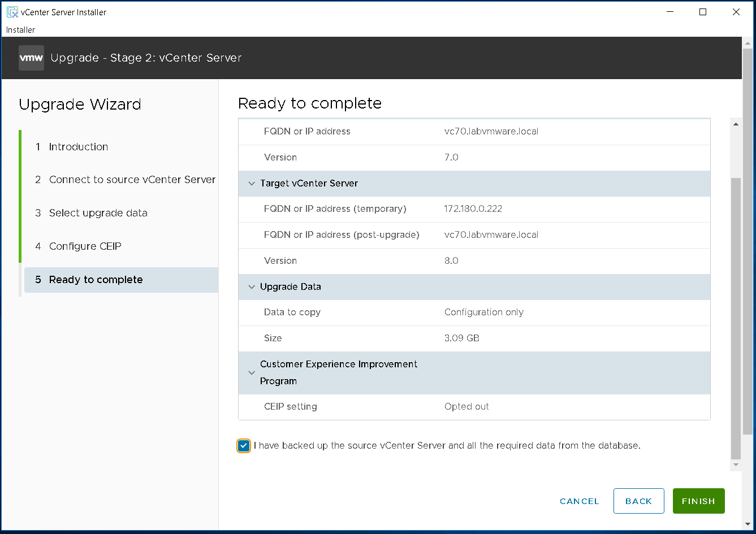Image resolution: width=756 pixels, height=534 pixels.
Task: Click the vmw logo in header
Action: [31, 58]
